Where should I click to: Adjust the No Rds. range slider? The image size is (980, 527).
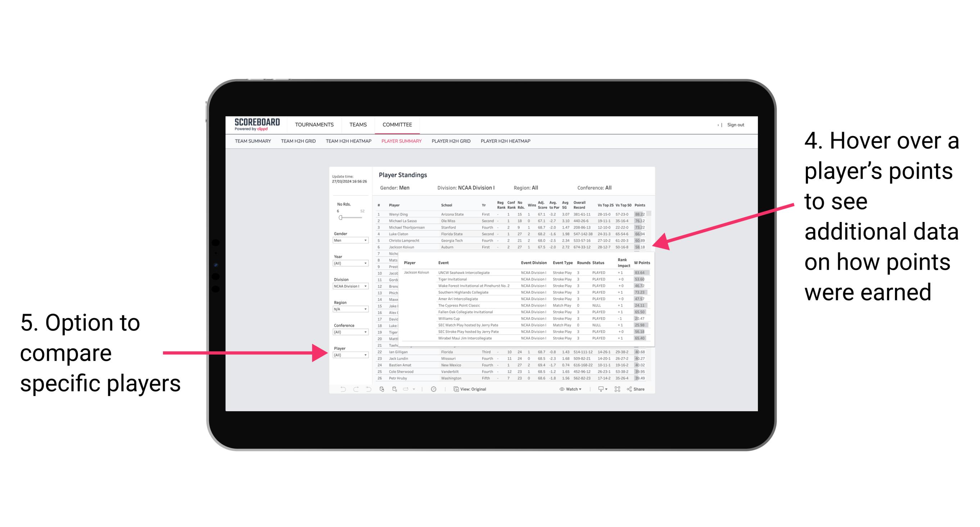tap(340, 218)
